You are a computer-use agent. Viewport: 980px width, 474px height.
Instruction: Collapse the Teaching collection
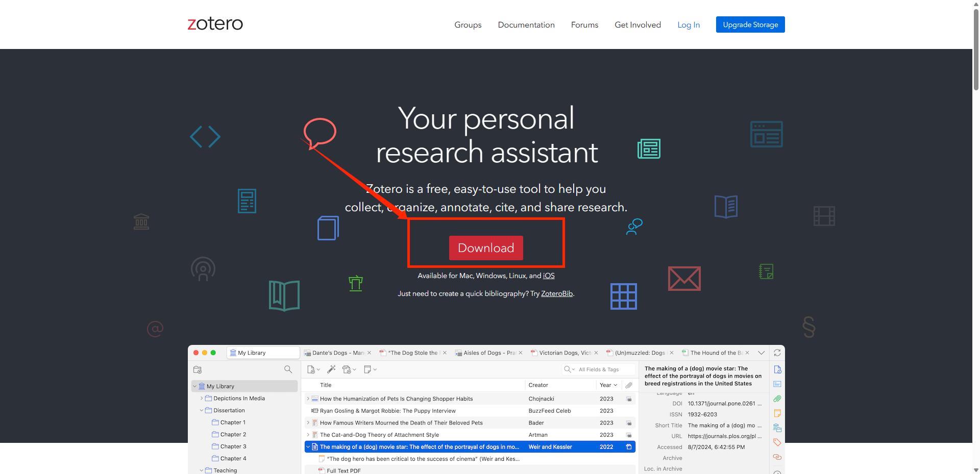pos(202,470)
